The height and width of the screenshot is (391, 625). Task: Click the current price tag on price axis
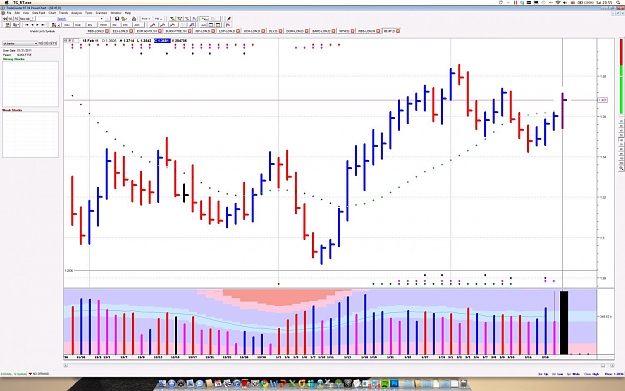tap(603, 100)
